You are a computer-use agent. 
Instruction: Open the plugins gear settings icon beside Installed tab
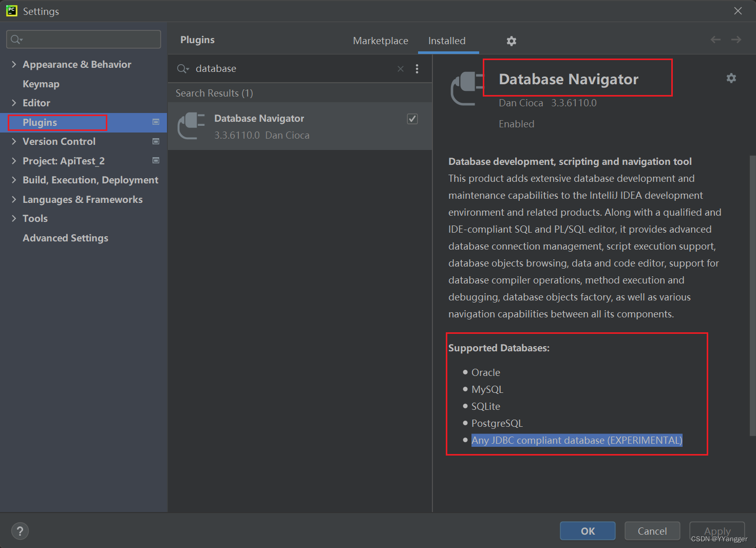pyautogui.click(x=511, y=41)
